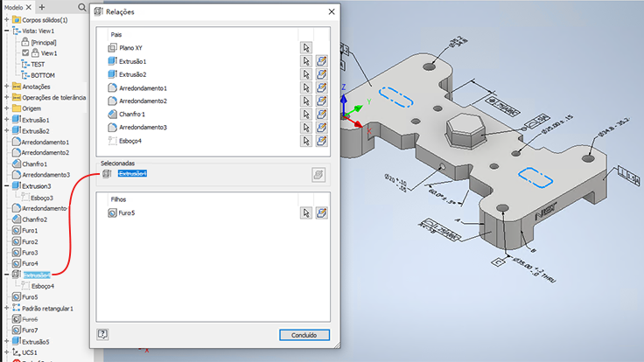Click the edit icon beside selected Extrusão4

coord(318,175)
